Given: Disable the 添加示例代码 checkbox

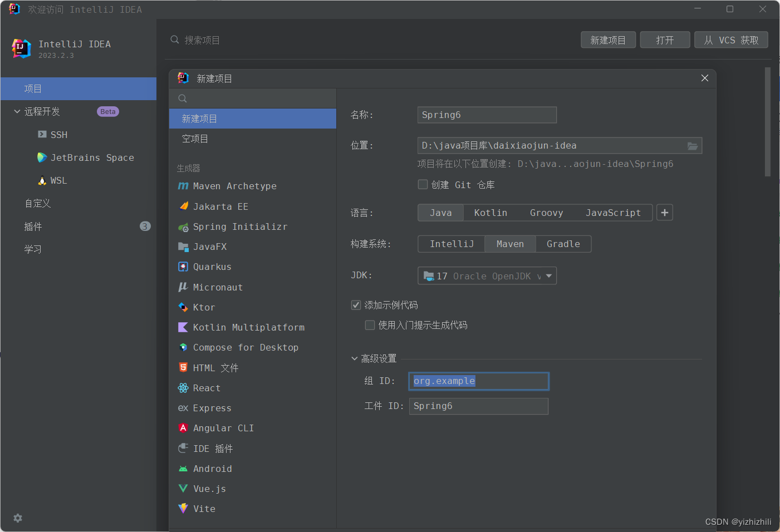Looking at the screenshot, I should (356, 305).
